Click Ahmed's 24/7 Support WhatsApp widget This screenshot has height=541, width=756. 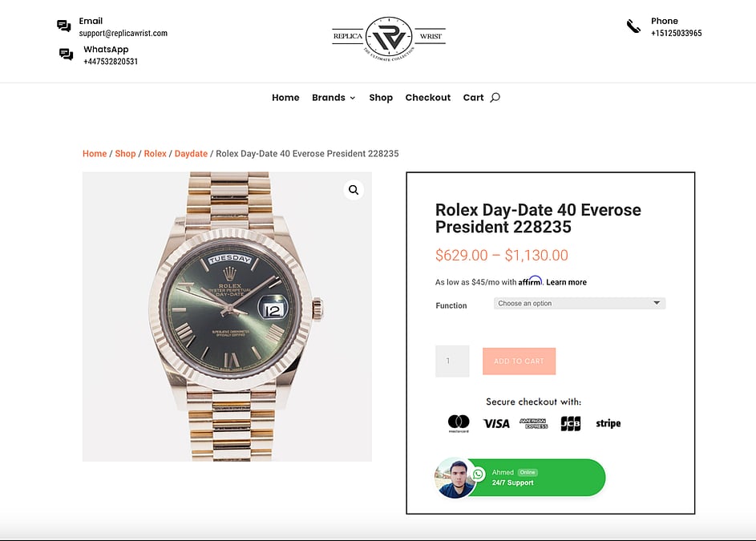[x=519, y=477]
